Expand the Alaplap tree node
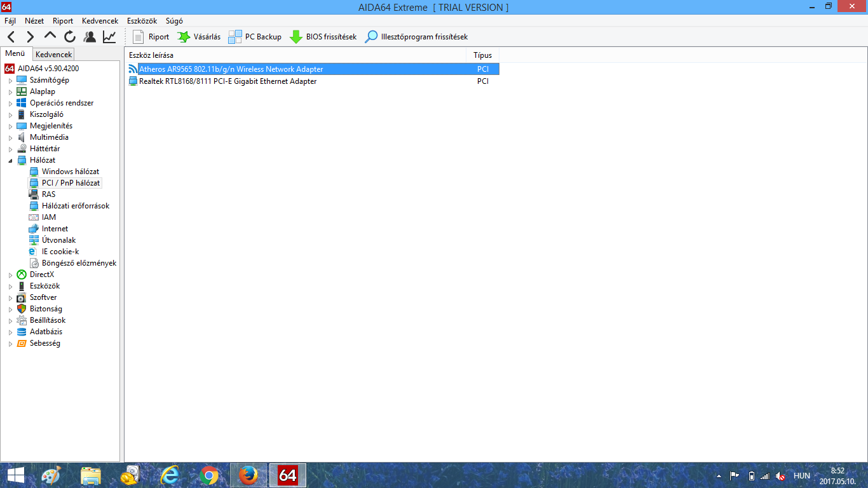 [10, 92]
